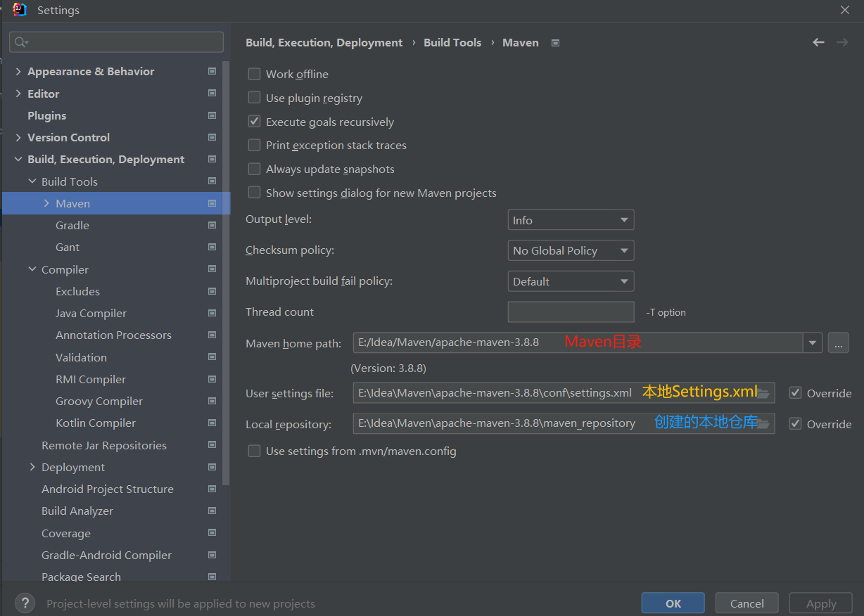Click folder browse icon for User settings file
This screenshot has width=864, height=616.
[763, 393]
